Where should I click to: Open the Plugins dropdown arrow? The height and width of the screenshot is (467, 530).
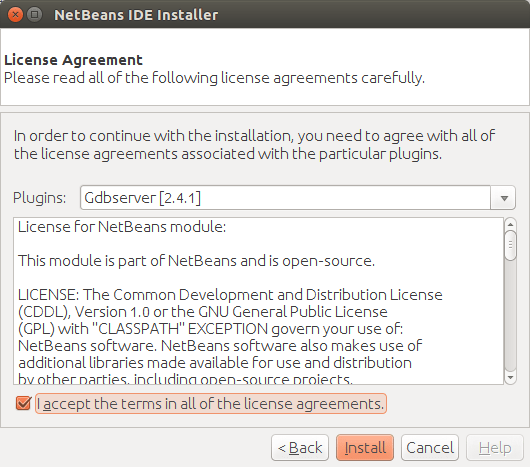point(504,198)
